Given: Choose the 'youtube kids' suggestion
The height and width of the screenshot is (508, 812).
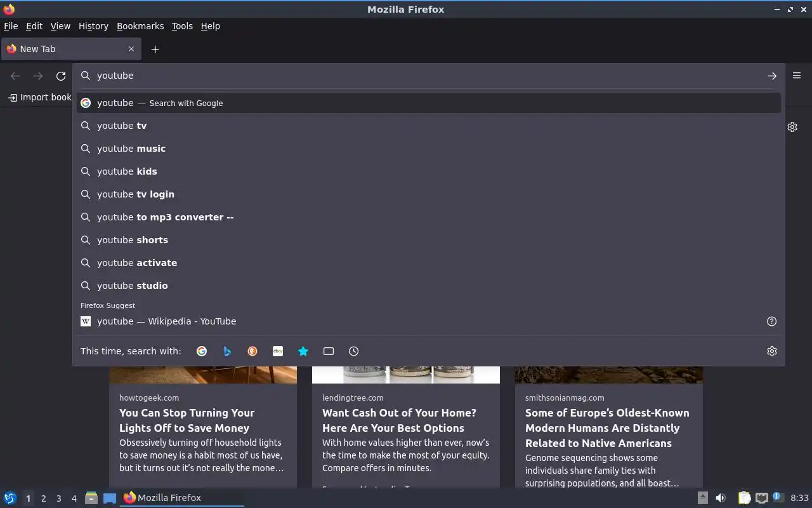Looking at the screenshot, I should click(429, 171).
